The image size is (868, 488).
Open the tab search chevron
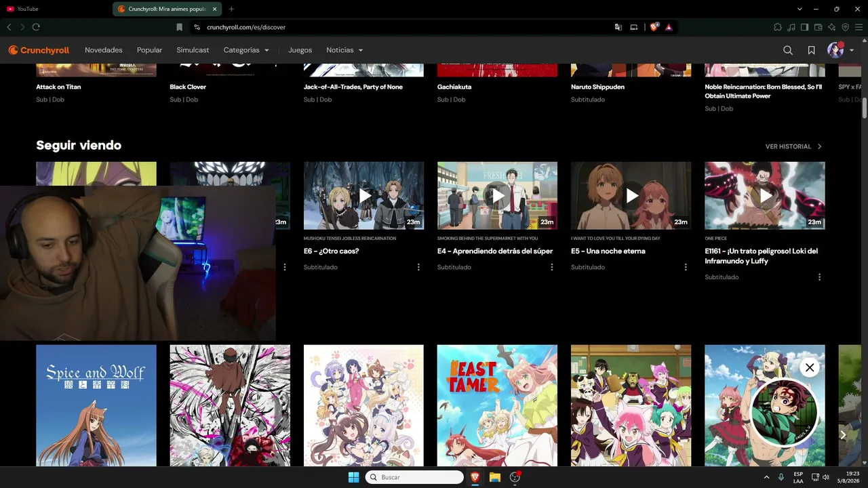800,9
